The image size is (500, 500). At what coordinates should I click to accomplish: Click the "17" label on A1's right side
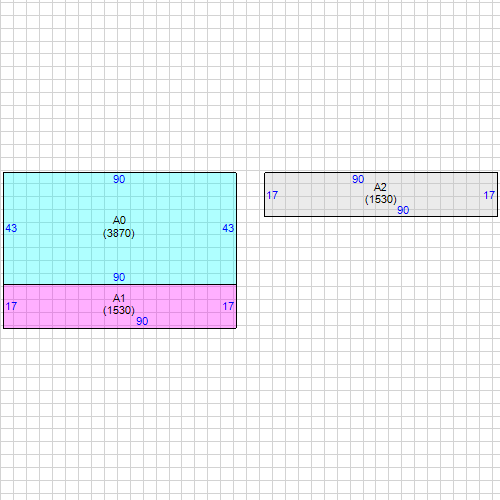[228, 306]
